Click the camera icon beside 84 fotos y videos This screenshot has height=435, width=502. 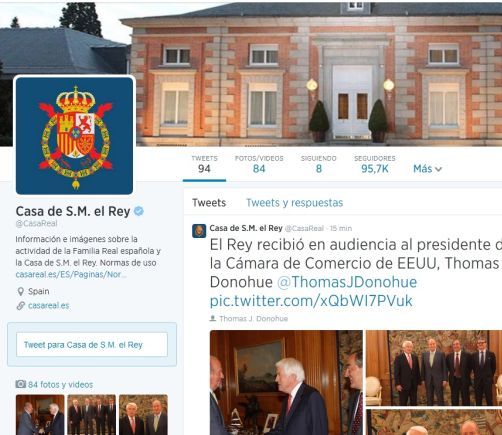pyautogui.click(x=20, y=384)
